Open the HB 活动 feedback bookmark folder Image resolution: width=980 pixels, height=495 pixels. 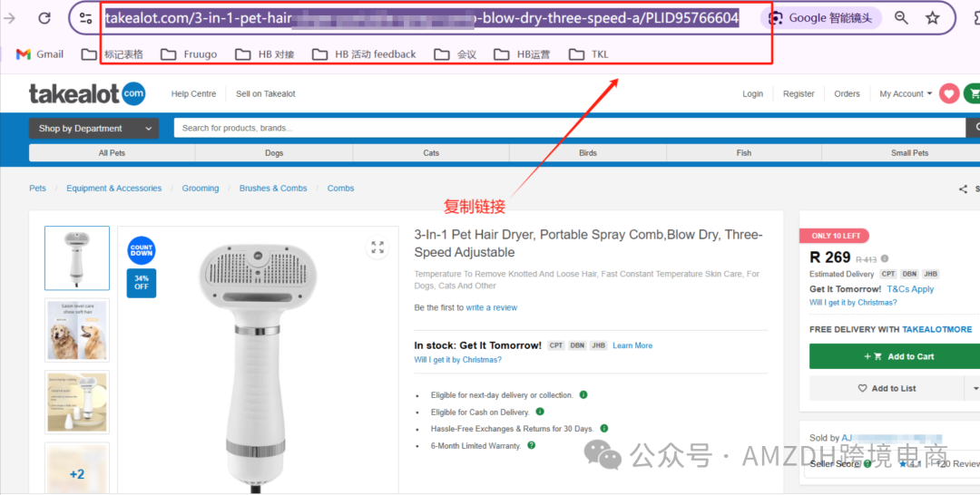click(364, 54)
